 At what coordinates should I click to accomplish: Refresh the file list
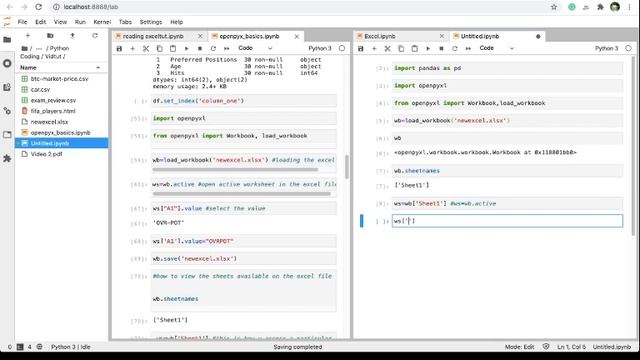point(95,36)
